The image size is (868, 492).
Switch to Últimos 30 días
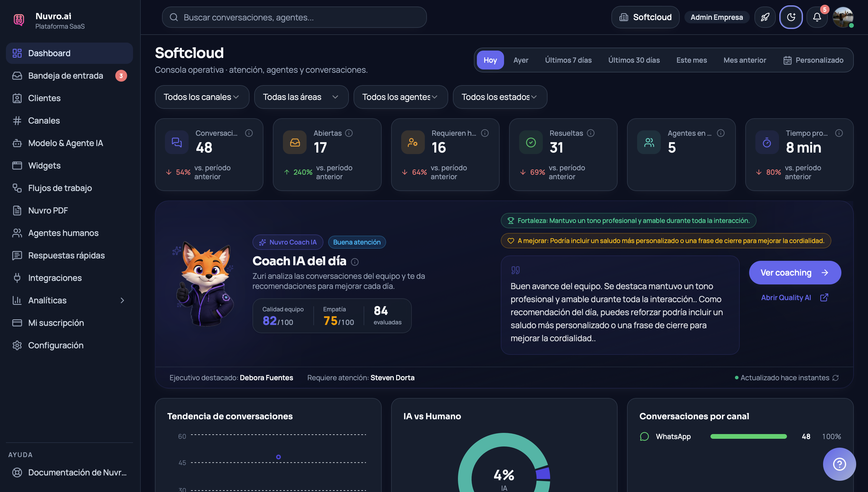tap(634, 60)
